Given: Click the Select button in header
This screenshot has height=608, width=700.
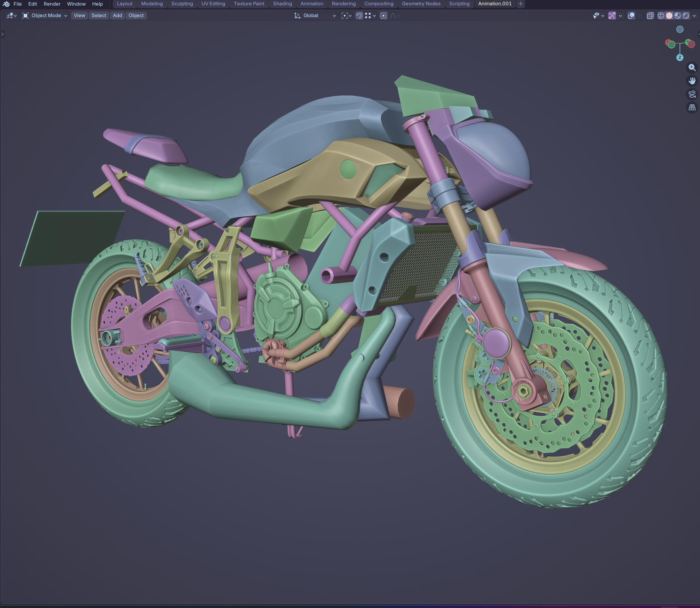Looking at the screenshot, I should click(x=99, y=15).
